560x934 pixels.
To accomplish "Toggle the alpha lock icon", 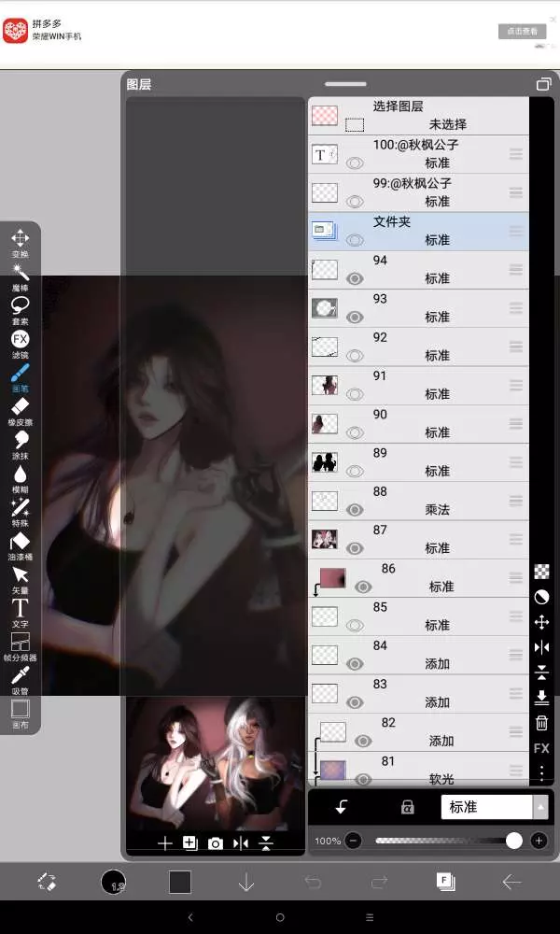I will click(408, 807).
